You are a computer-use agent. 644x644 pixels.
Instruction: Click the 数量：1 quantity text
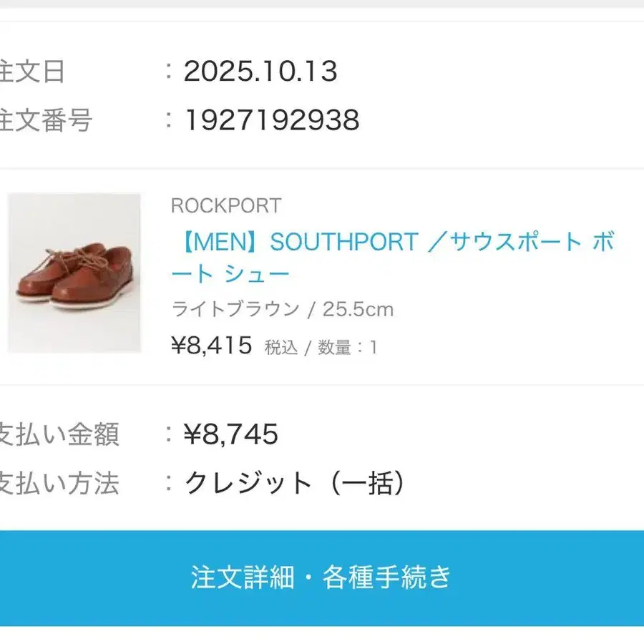(x=348, y=348)
